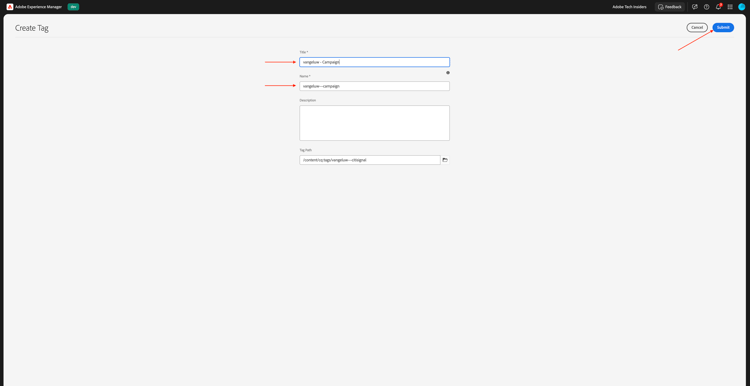Click the Tag Path label

click(306, 150)
